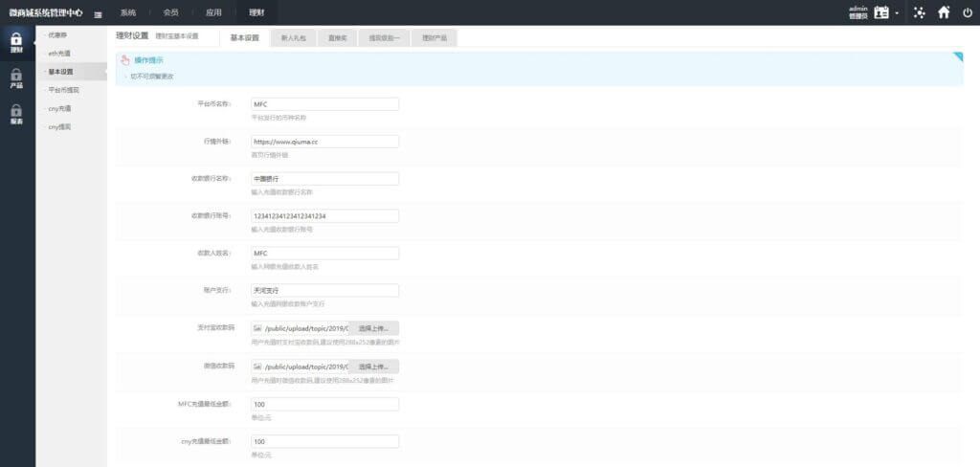Focus the 收款银行账号 input field

pyautogui.click(x=324, y=216)
